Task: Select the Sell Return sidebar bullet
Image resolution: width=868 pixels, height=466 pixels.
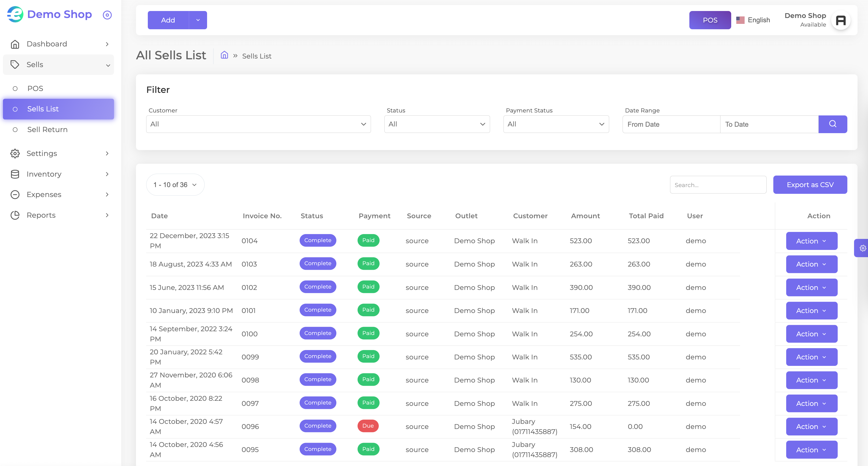Action: coord(15,129)
